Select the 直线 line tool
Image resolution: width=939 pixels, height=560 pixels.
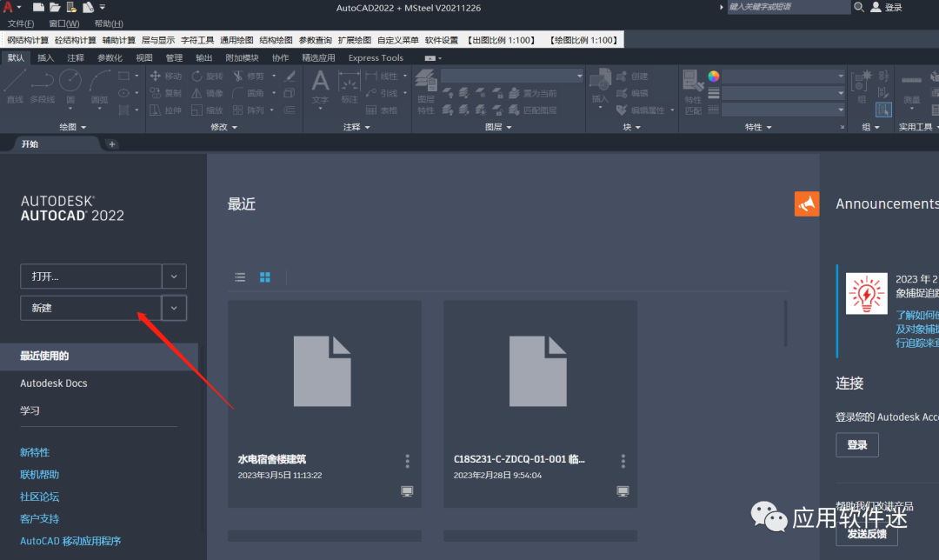tap(15, 88)
